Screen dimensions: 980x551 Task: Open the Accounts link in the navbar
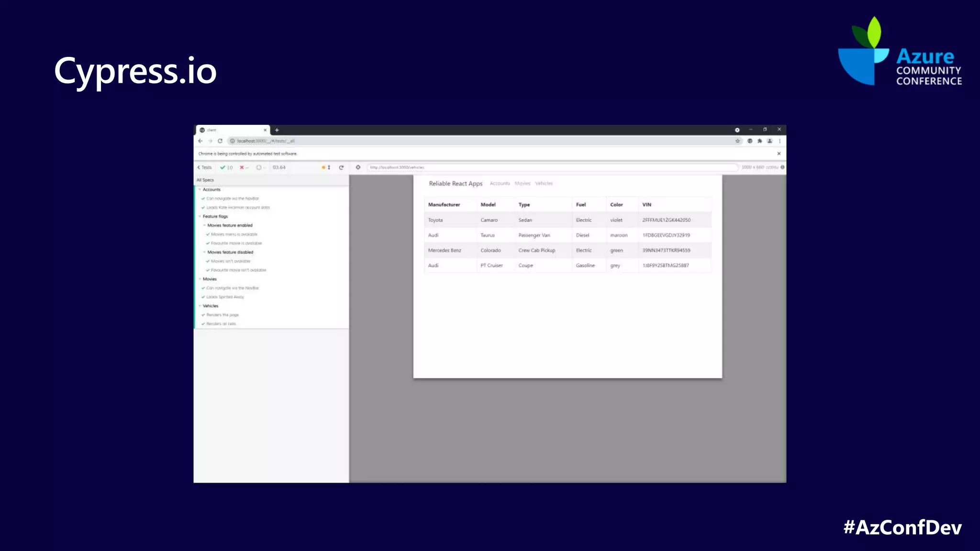click(500, 184)
